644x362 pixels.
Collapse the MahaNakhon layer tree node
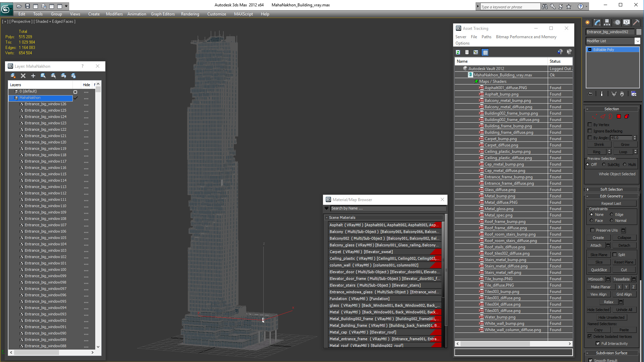(11, 98)
